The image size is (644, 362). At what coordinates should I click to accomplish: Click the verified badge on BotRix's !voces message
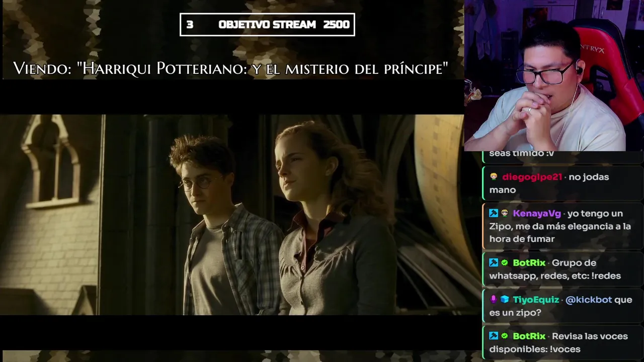pos(505,336)
